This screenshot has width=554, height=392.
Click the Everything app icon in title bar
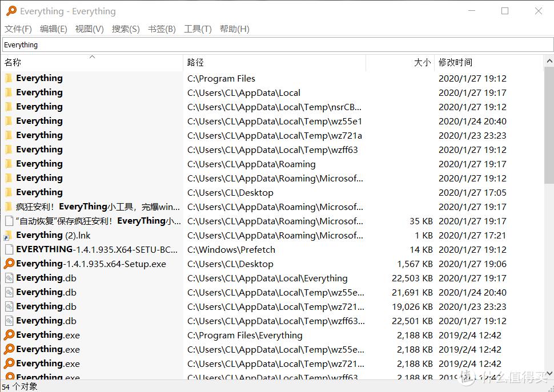click(x=11, y=11)
